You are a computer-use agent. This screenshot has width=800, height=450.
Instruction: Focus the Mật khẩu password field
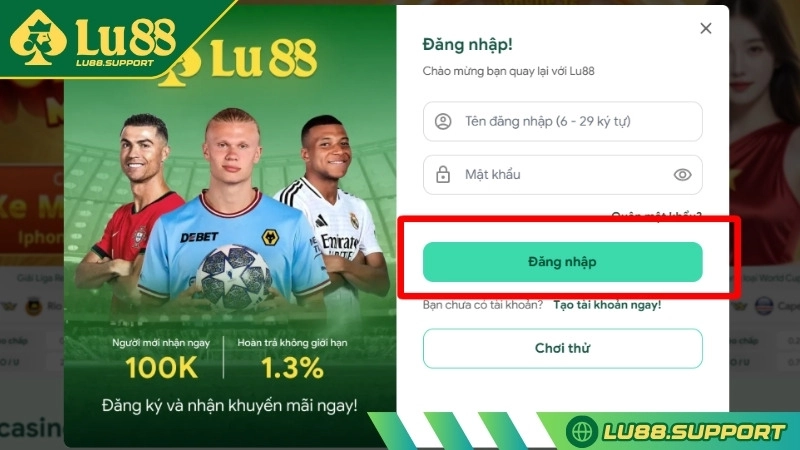[x=562, y=175]
